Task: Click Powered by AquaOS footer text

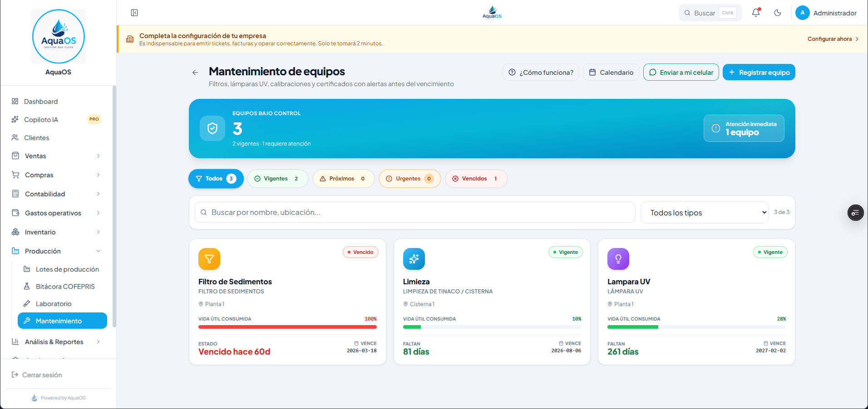Action: click(63, 398)
